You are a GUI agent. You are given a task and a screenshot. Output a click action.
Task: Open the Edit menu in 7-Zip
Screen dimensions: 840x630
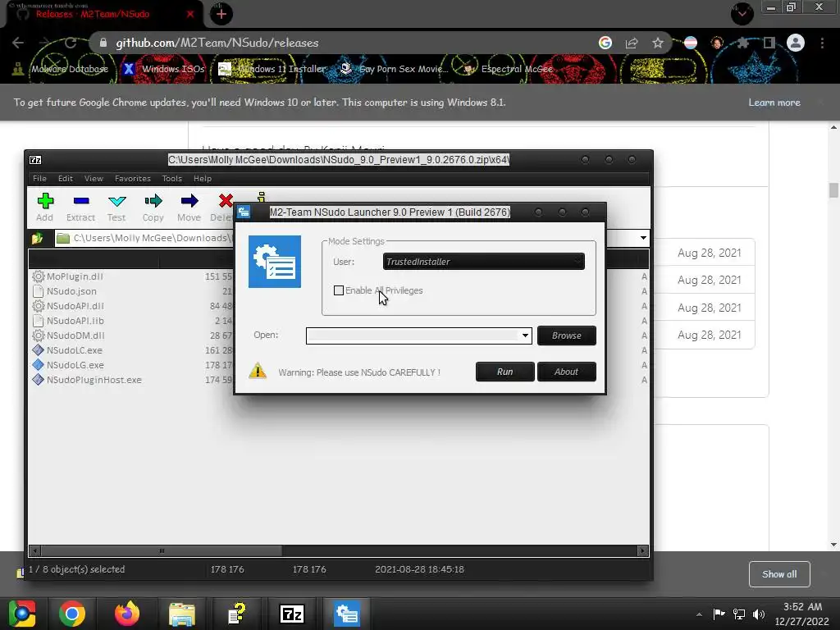click(66, 178)
